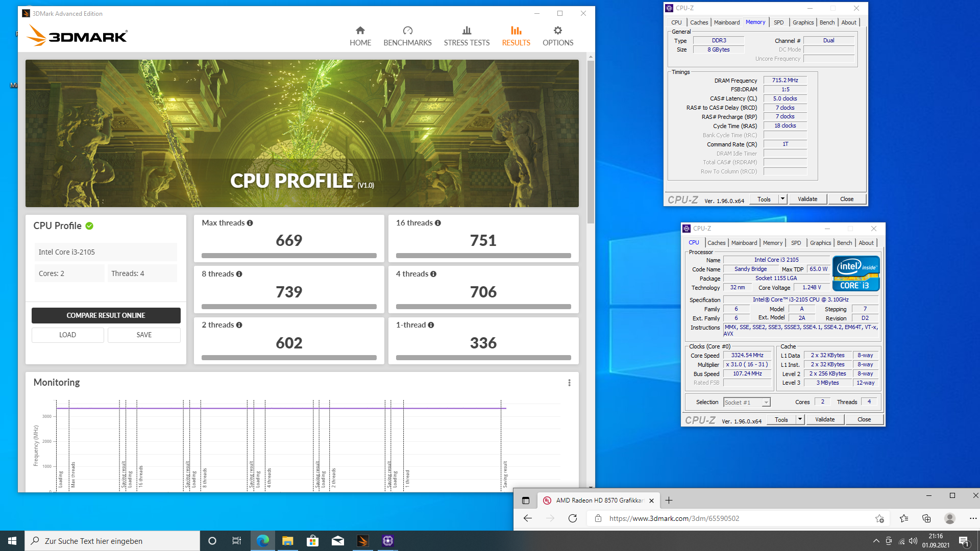Show info for 2 threads score

click(x=239, y=325)
